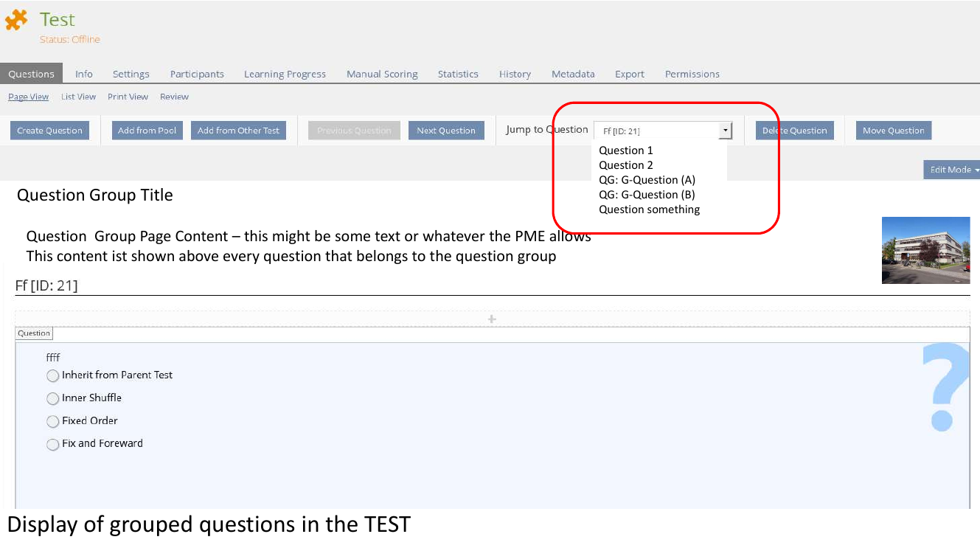
Task: Pick Question something in the dropdown list
Action: tap(649, 209)
